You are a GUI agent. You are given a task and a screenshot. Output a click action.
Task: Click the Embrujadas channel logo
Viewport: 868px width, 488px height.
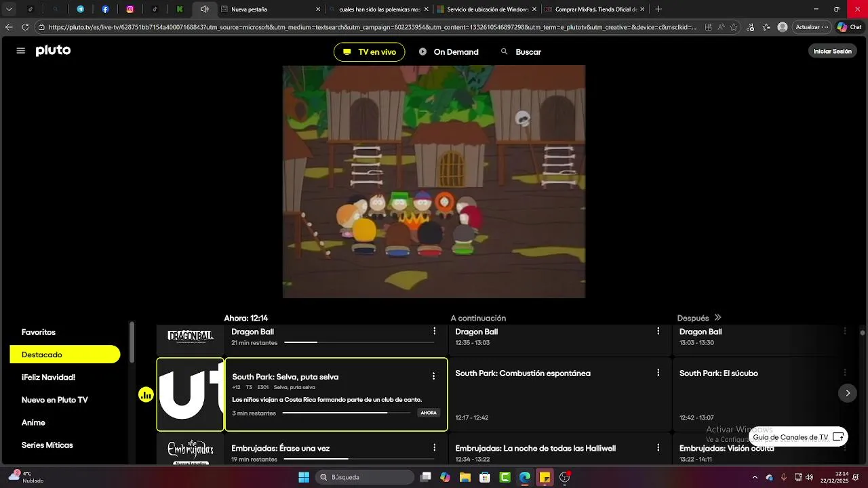pos(191,451)
